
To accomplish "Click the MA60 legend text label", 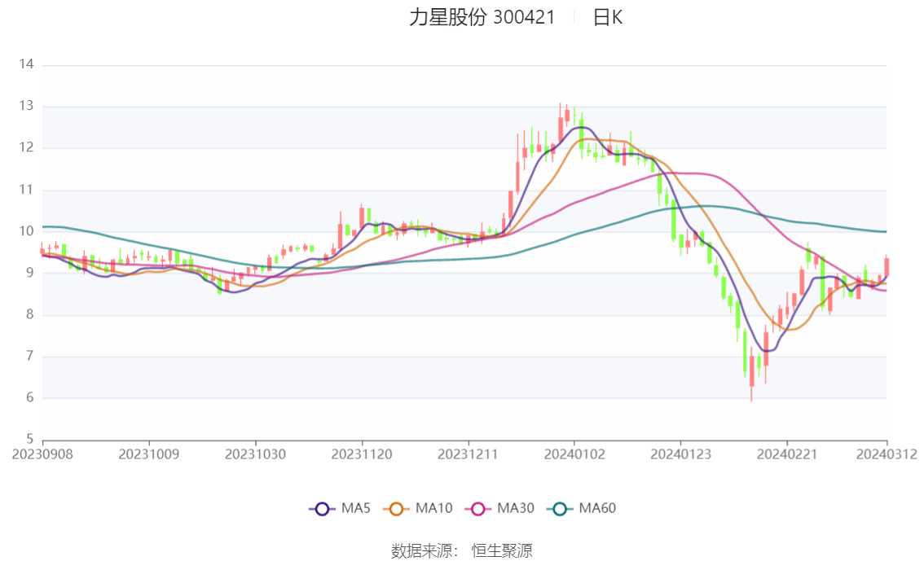I will (597, 508).
